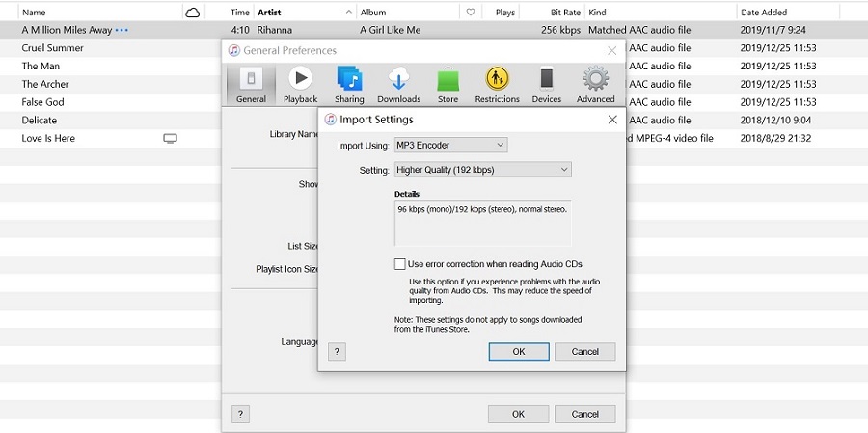This screenshot has height=433, width=868.
Task: Open the Advanced preferences gear icon
Action: click(x=595, y=80)
